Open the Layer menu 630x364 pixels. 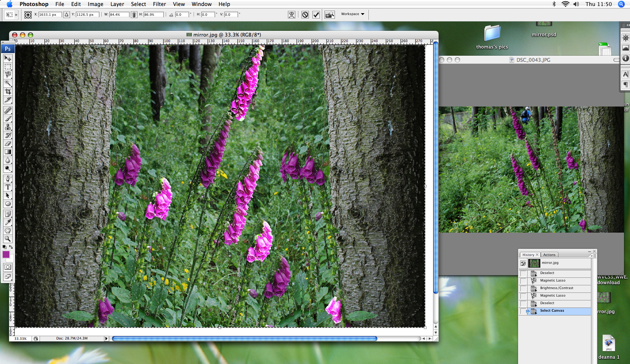pyautogui.click(x=117, y=4)
